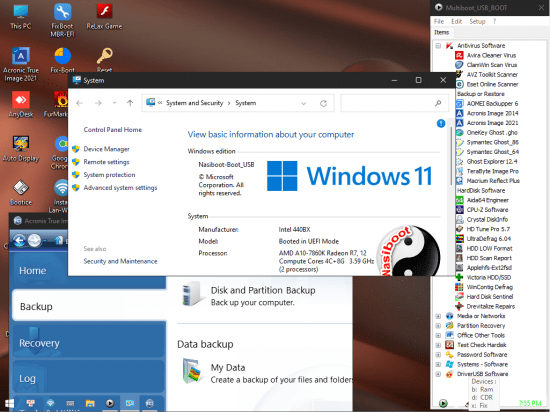Viewport: 550px width, 412px height.
Task: Refresh the System window address bar
Action: [323, 103]
